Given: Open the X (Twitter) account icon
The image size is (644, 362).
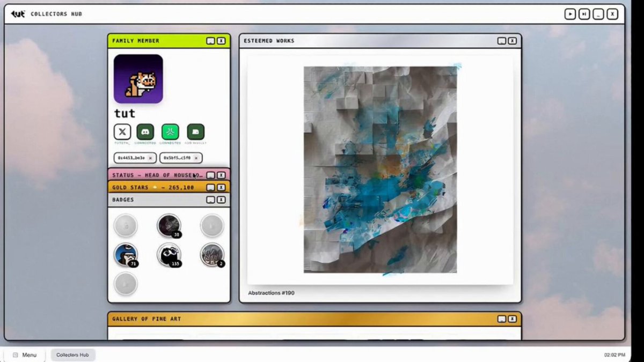Looking at the screenshot, I should (x=122, y=131).
